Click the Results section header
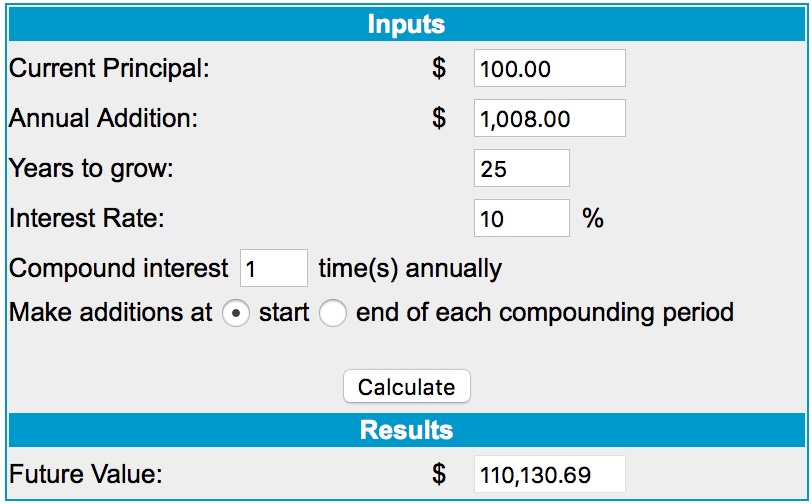812x504 pixels. pos(406,430)
